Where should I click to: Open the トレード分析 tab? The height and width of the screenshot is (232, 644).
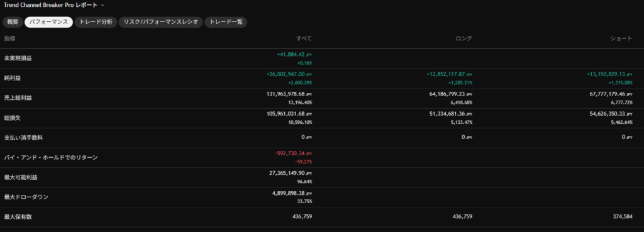click(x=96, y=22)
